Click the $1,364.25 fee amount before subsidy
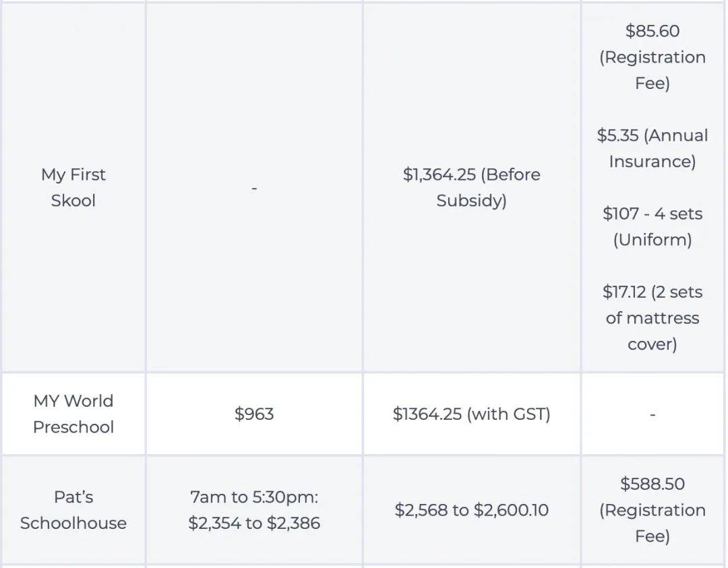 tap(441, 175)
